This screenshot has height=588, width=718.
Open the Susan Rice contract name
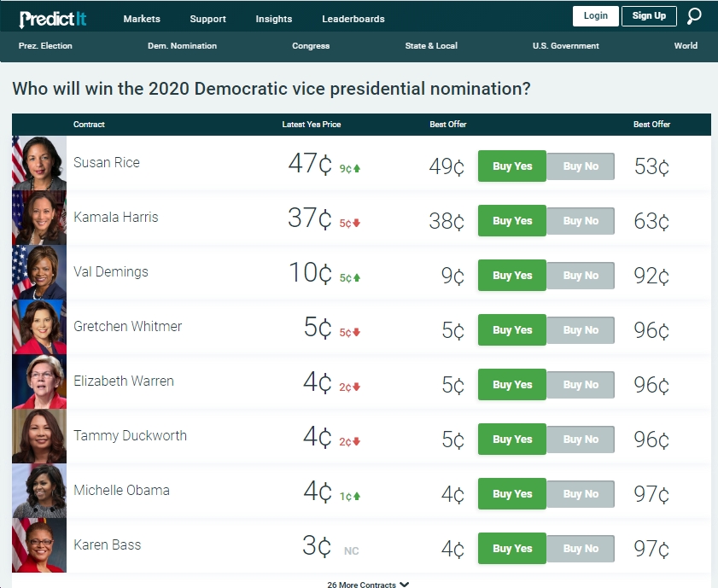[107, 162]
